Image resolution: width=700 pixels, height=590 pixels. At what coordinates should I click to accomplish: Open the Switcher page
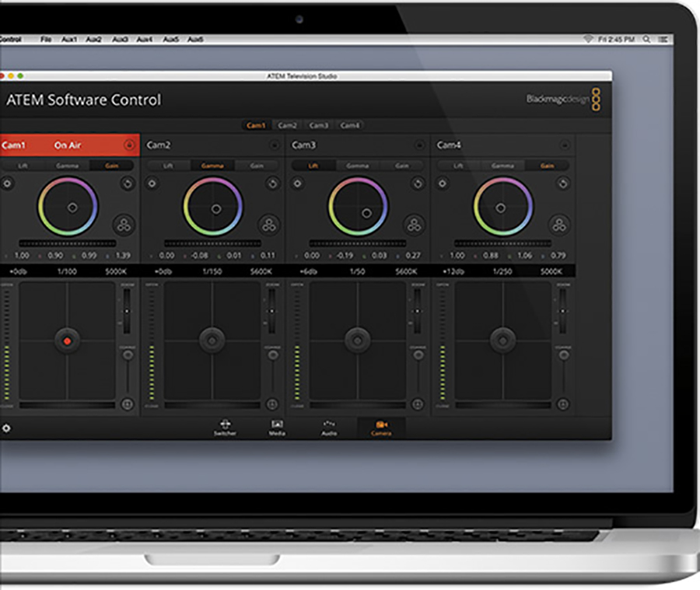[x=225, y=428]
